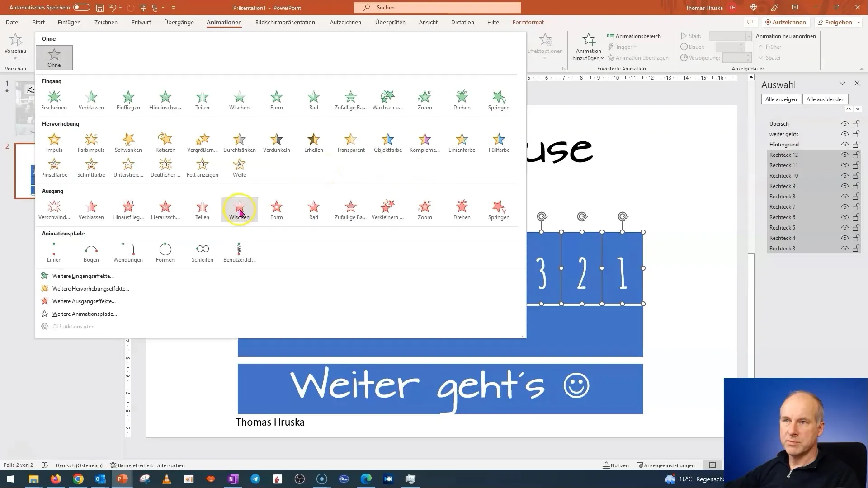Select the Rad entrance animation effect
The height and width of the screenshot is (488, 868).
tap(314, 97)
